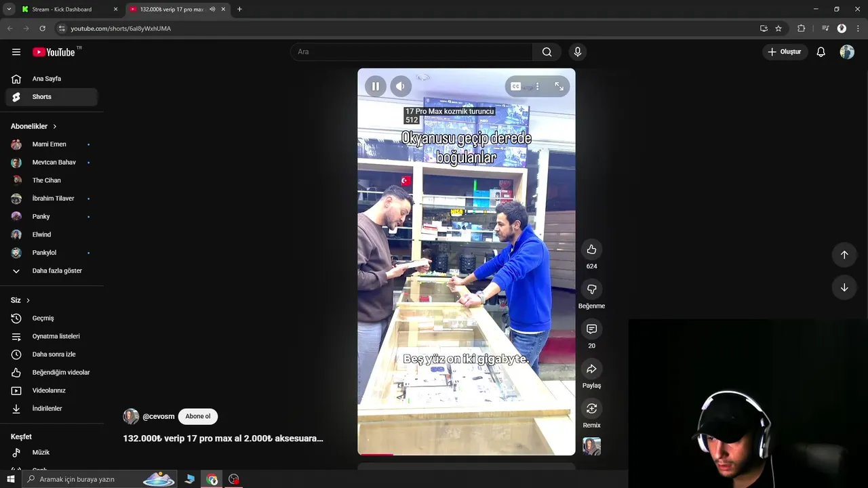
Task: Expand the Siz section
Action: [x=20, y=300]
